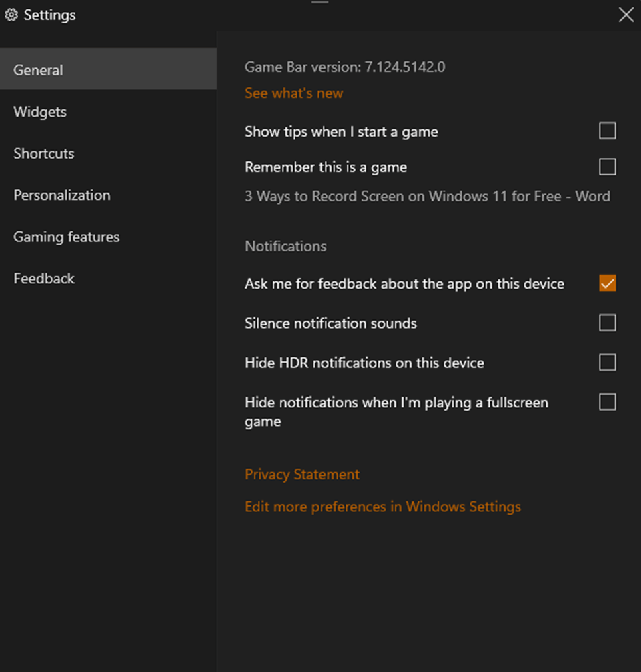Viewport: 641px width, 672px height.
Task: Click the drag handle at top center
Action: [320, 2]
